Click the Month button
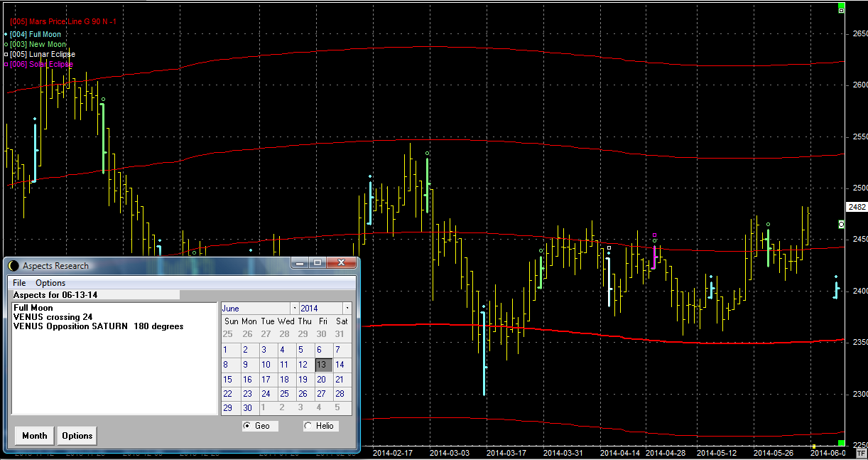The height and width of the screenshot is (460, 868). pos(35,436)
